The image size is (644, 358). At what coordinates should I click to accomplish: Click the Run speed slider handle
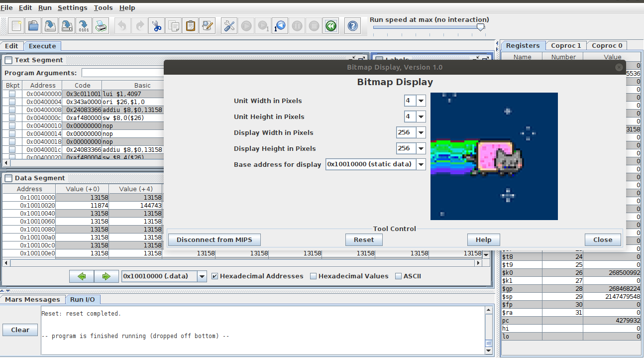(481, 27)
